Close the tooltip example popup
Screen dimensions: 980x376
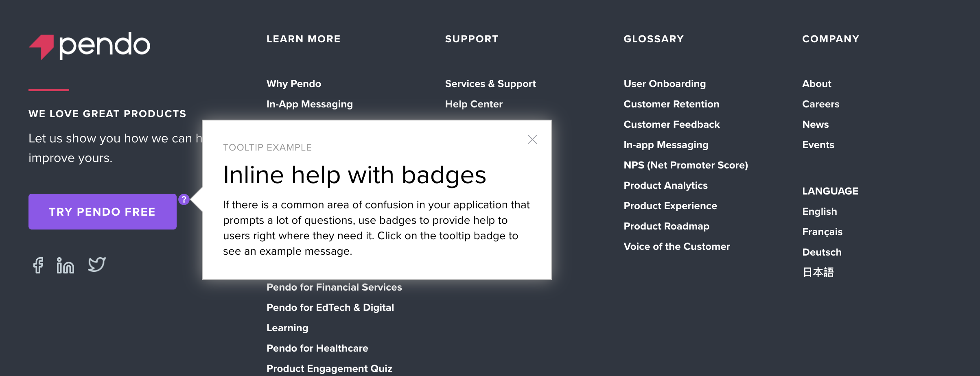click(532, 140)
